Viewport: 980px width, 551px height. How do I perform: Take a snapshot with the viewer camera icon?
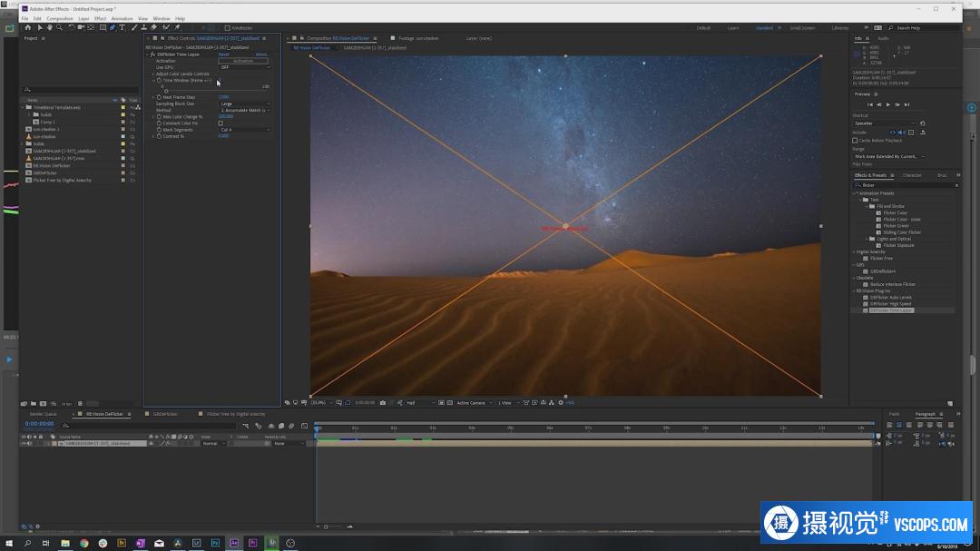tap(383, 403)
